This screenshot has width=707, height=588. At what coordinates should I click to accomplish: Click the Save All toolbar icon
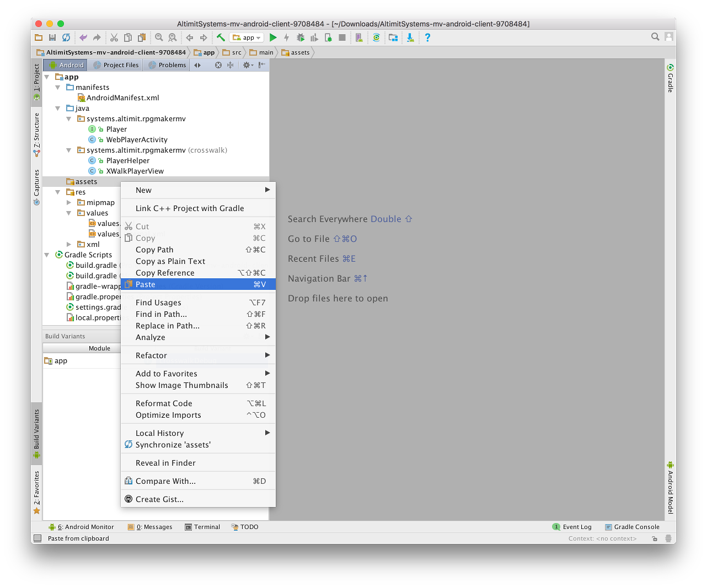(52, 37)
